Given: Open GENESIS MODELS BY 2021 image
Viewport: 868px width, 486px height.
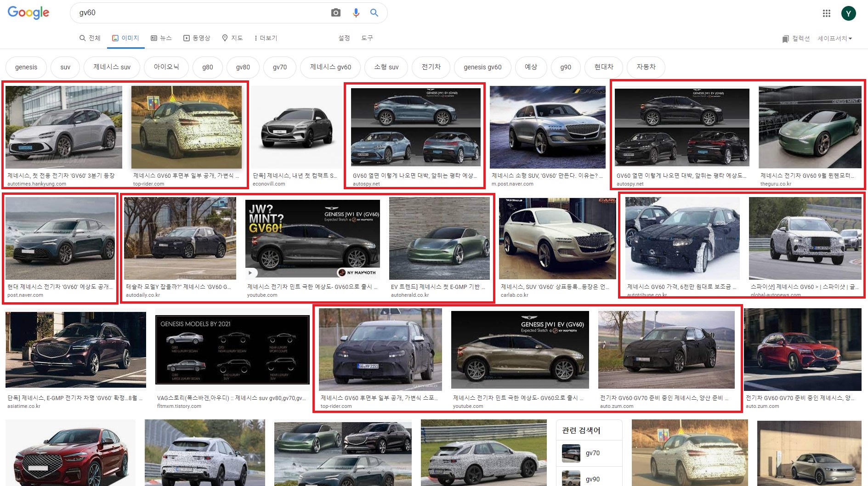Looking at the screenshot, I should (x=233, y=350).
